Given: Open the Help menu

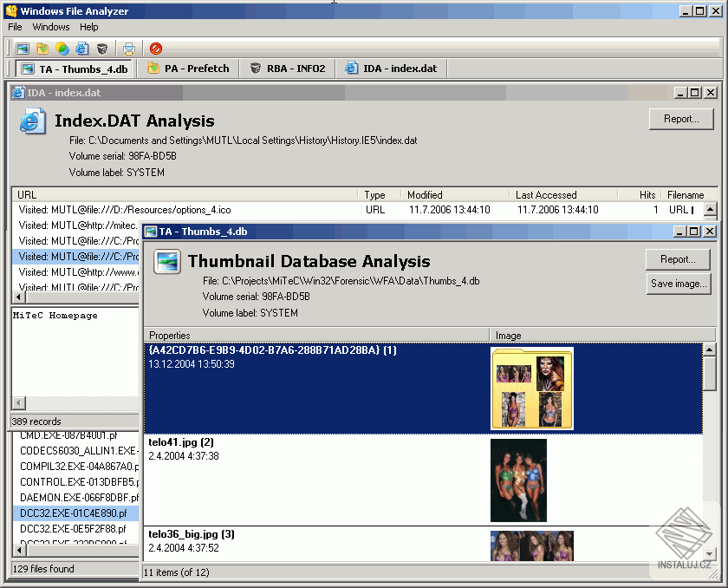Looking at the screenshot, I should [x=89, y=27].
